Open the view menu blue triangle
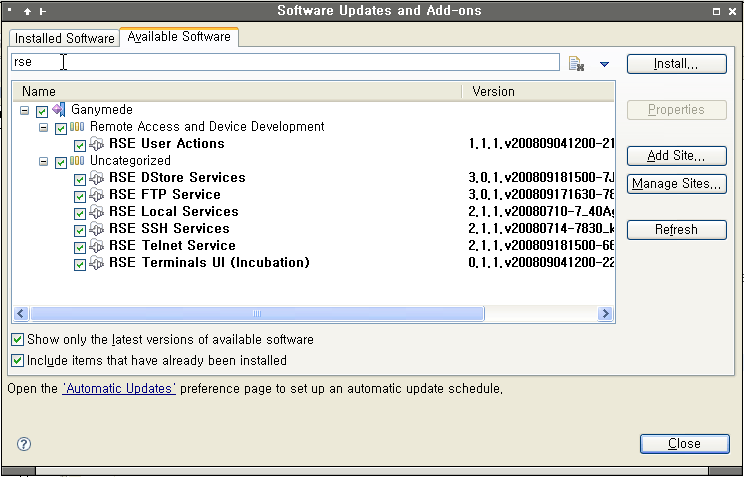The image size is (744, 477). (x=604, y=64)
